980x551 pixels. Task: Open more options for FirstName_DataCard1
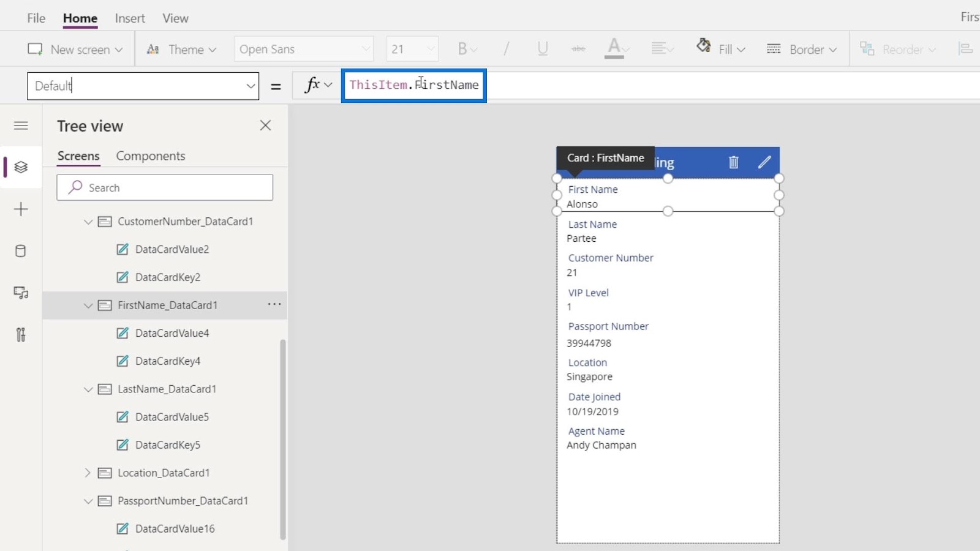pos(274,304)
